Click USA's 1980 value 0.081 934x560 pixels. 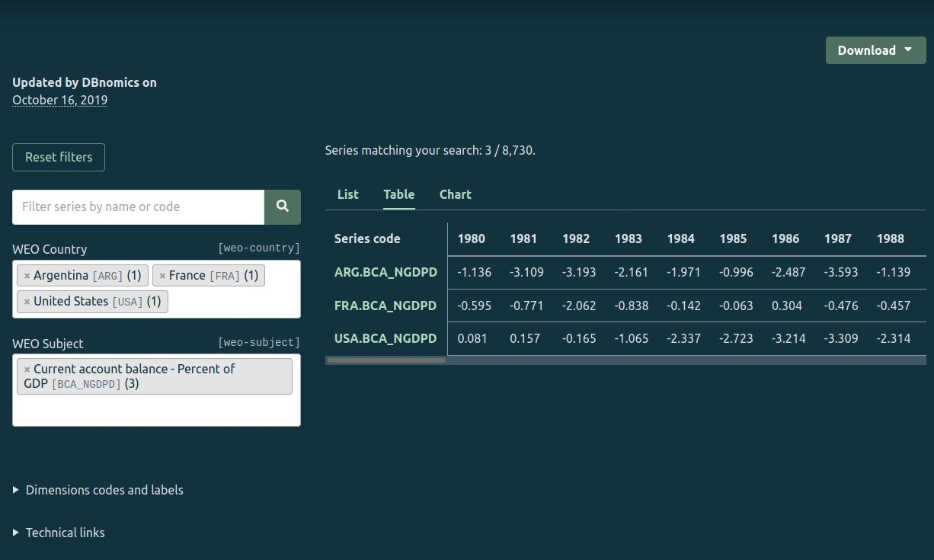[x=472, y=338]
